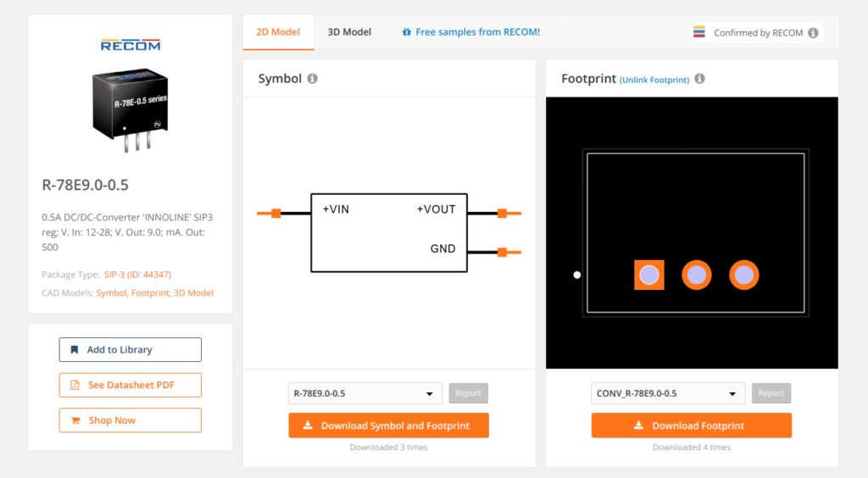Click the GND pin endpoint on the symbol
The image size is (868, 478).
(502, 253)
